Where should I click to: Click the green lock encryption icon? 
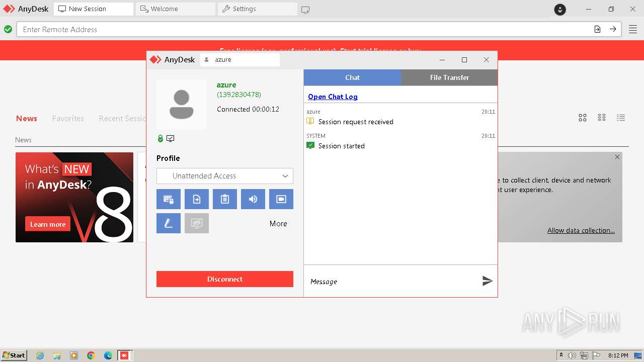pyautogui.click(x=160, y=139)
